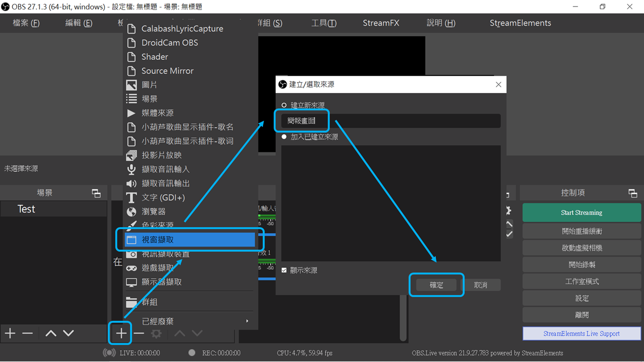The height and width of the screenshot is (362, 644).
Task: Open the StreamFX menu
Action: 381,23
